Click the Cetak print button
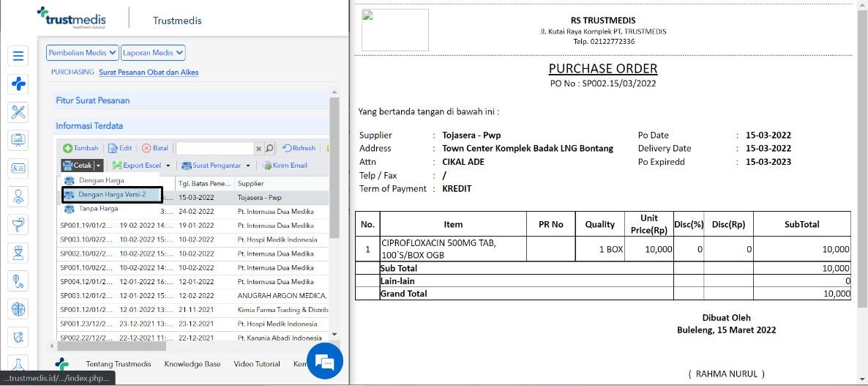 [77, 165]
